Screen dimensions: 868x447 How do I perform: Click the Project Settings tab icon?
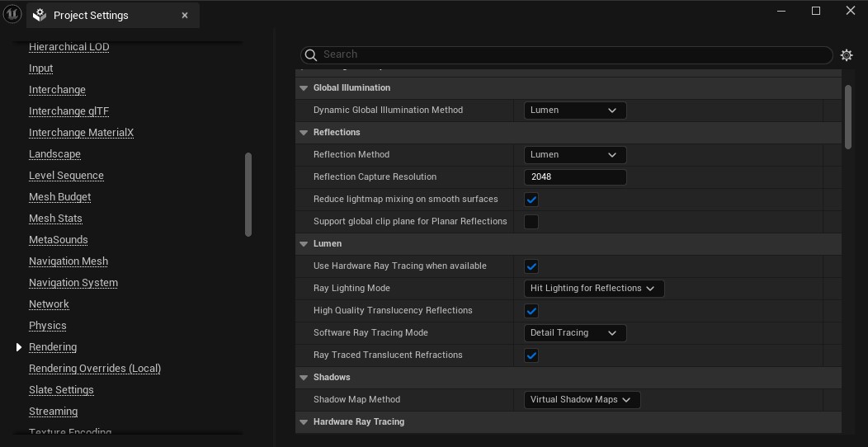coord(40,16)
